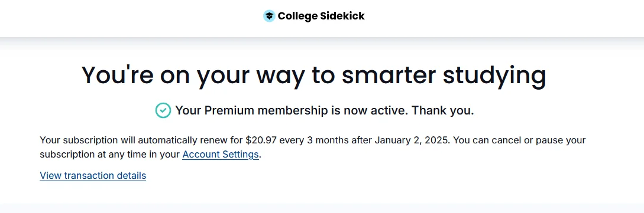The image size is (644, 213).
Task: Click the College Sidekick wordmark text
Action: (321, 16)
